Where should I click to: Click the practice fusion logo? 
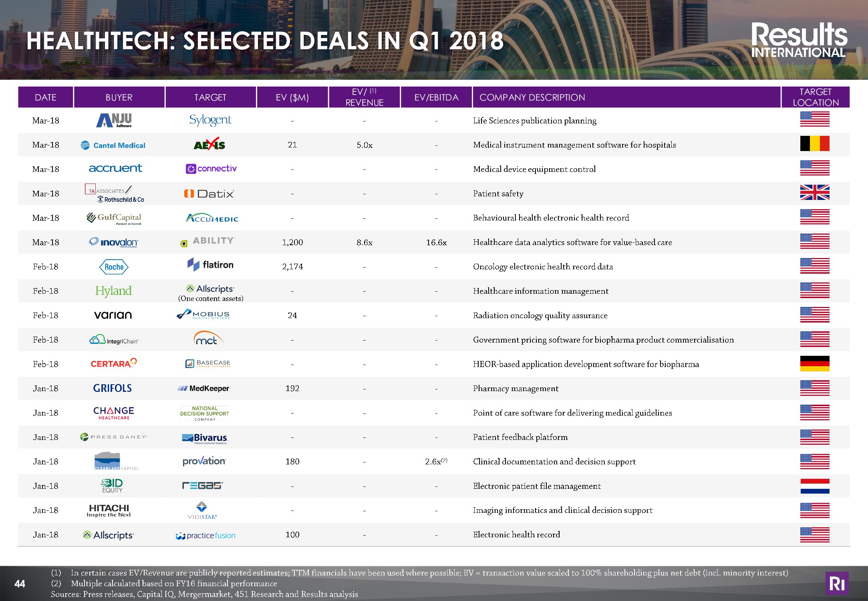click(x=205, y=535)
